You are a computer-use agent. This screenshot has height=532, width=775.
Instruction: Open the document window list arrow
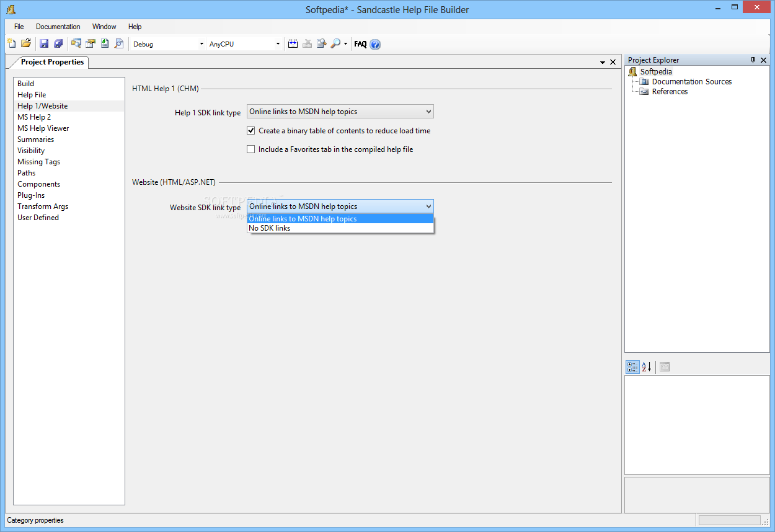point(603,63)
